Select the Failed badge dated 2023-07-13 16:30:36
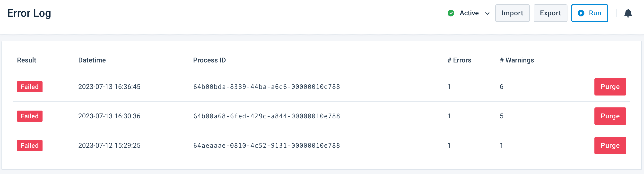The height and width of the screenshot is (174, 644). click(x=29, y=116)
